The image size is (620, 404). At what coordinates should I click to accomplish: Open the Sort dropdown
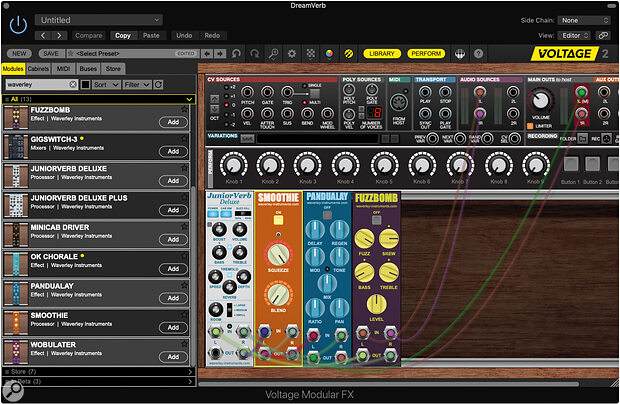pos(106,85)
